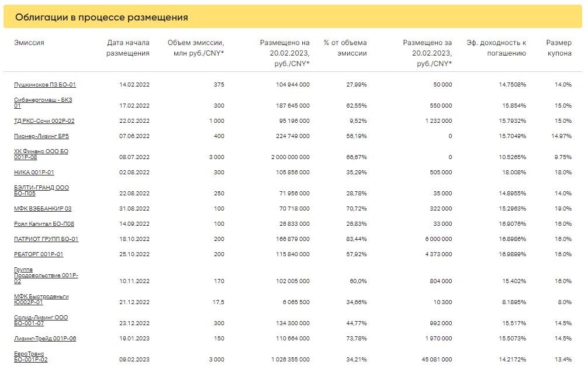This screenshot has width=588, height=379.
Task: Open Пионер-Лизинг БР5 issue page
Action: click(x=41, y=136)
